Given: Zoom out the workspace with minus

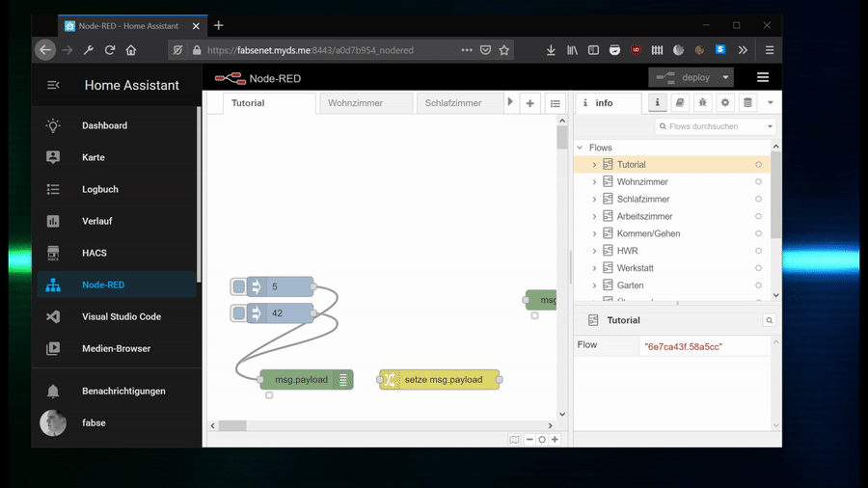Looking at the screenshot, I should point(529,440).
